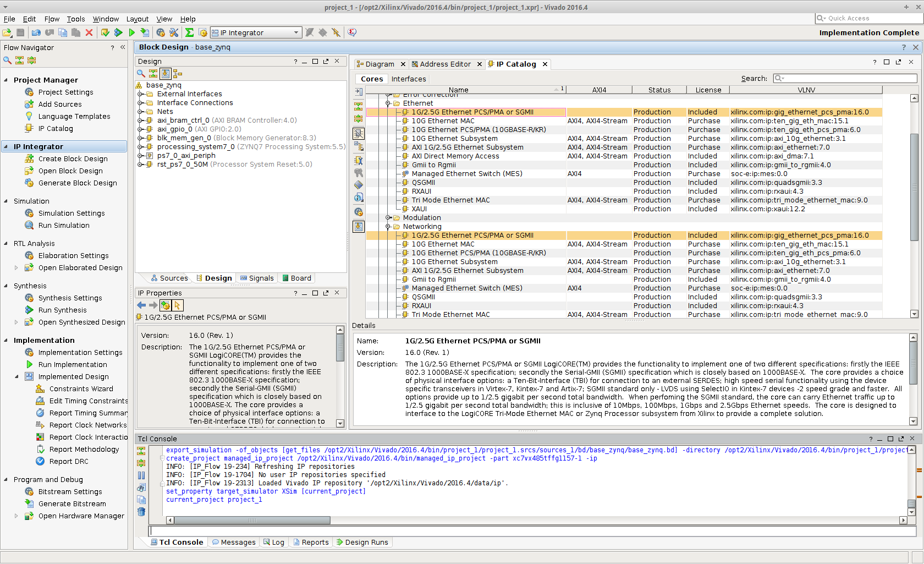Click the Run Synthesis toolbar icon
This screenshot has width=924, height=564.
[x=118, y=32]
